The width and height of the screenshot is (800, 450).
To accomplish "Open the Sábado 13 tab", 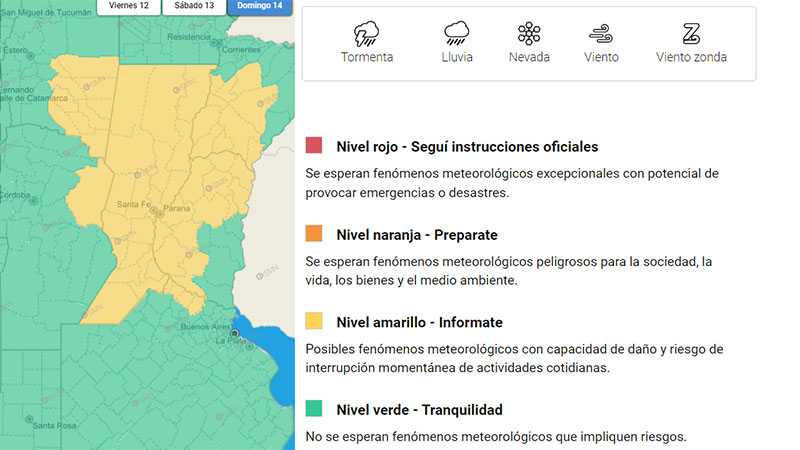I will point(194,6).
